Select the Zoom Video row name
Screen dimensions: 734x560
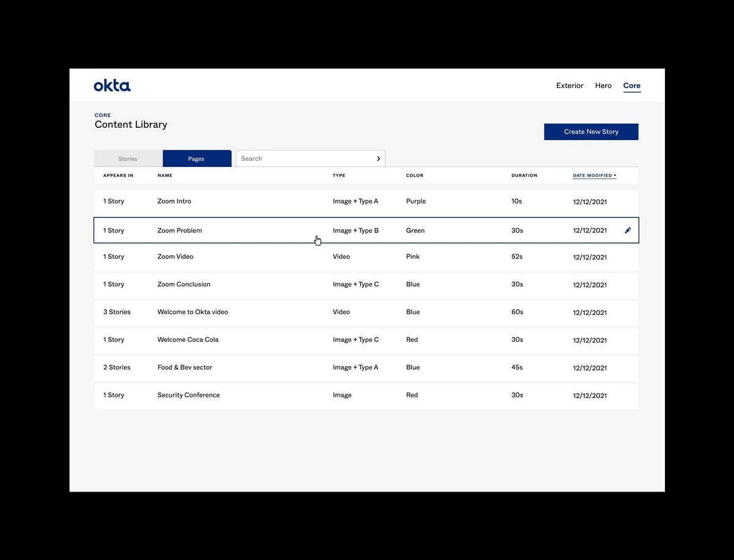coord(175,257)
